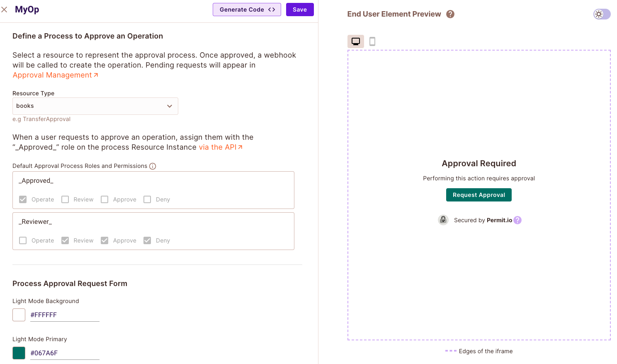Click the info icon beside Roles and Permissions

[153, 166]
